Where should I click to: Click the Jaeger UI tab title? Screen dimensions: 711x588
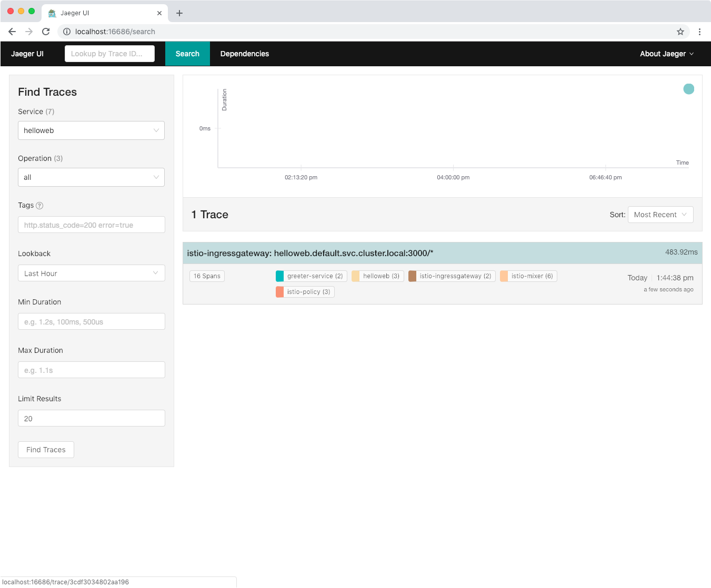[75, 13]
